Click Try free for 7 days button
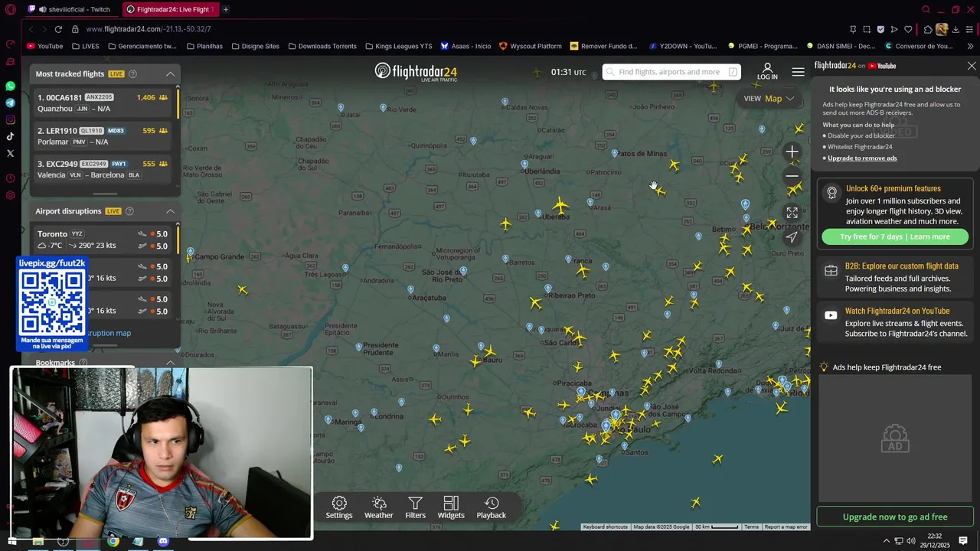 [x=894, y=236]
